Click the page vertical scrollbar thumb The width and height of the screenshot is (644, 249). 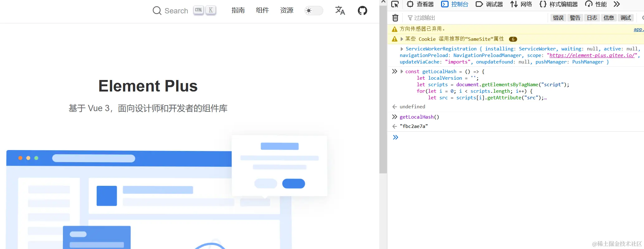(x=383, y=89)
